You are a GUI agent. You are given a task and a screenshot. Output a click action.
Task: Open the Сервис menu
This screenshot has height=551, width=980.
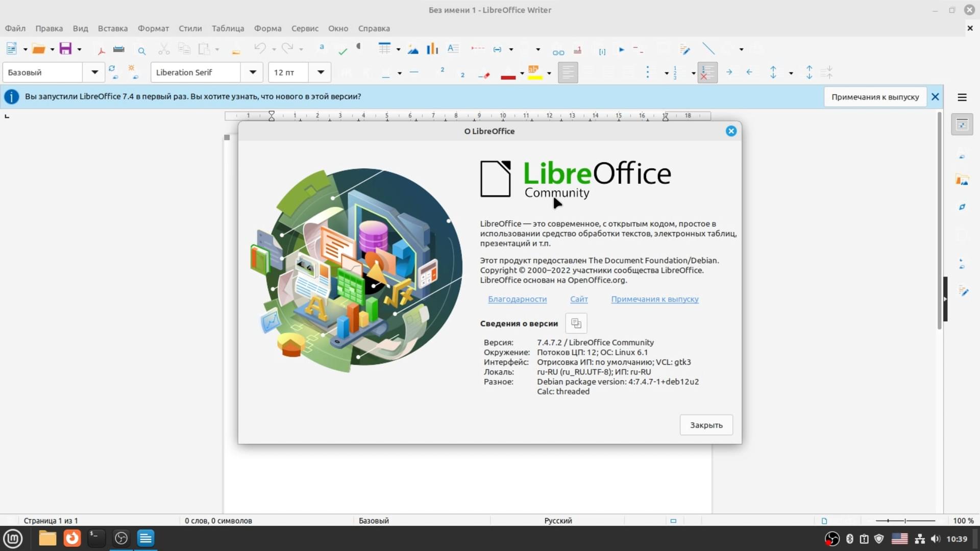click(305, 29)
